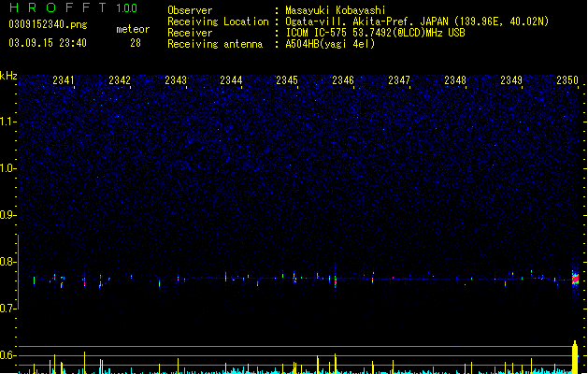The image size is (588, 374).
Task: Click the Receiver ICOM IC-575 text
Action: (316, 33)
